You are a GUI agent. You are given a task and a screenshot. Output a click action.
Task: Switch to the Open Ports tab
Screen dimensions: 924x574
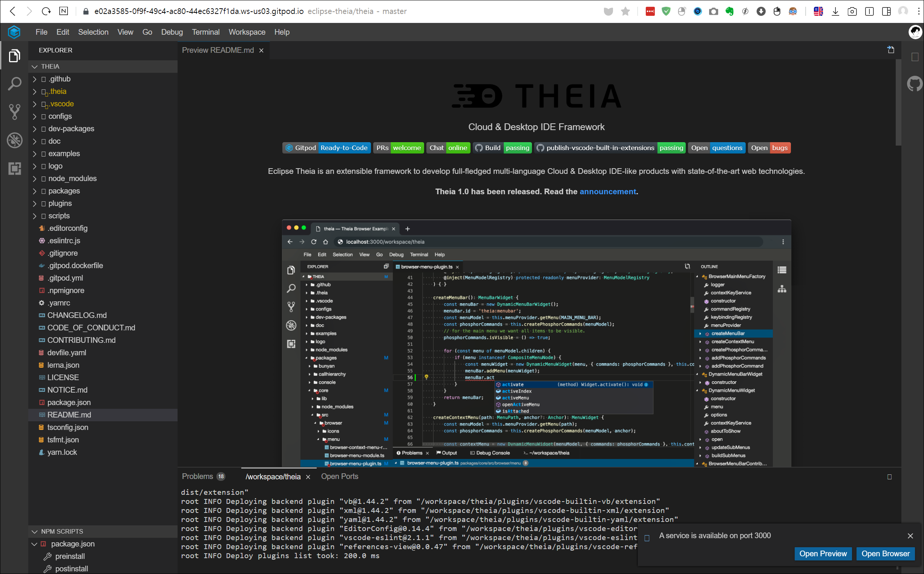[339, 476]
